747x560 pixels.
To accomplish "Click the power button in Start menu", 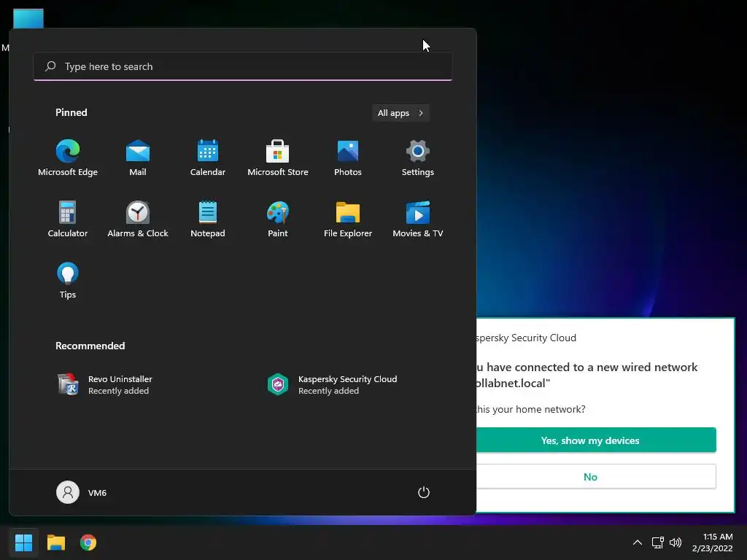I will (424, 492).
